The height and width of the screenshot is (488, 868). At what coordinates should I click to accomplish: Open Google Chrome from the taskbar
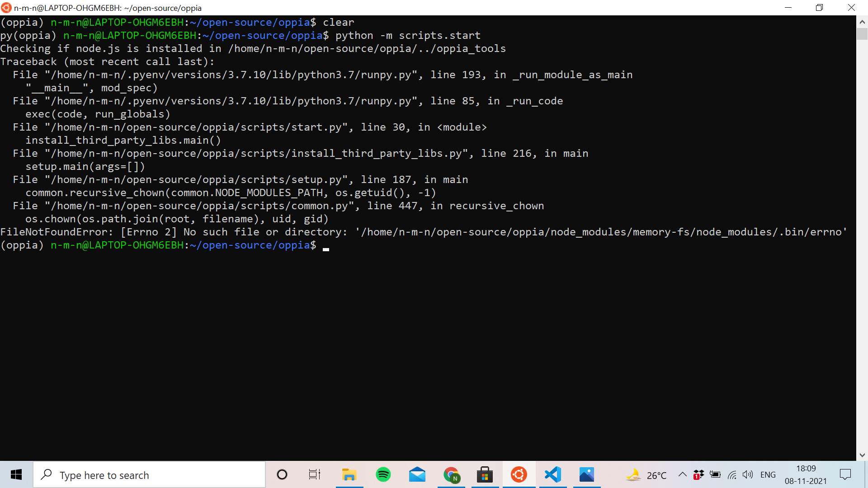pyautogui.click(x=451, y=474)
